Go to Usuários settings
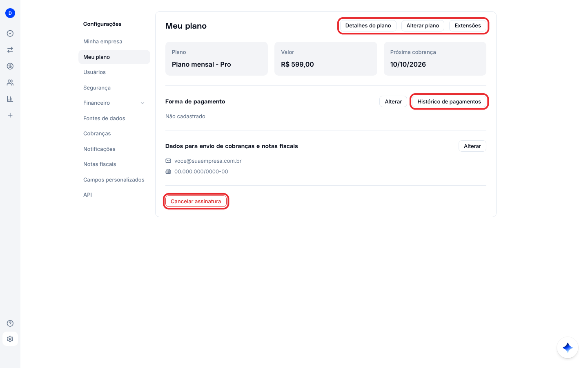 click(x=114, y=72)
